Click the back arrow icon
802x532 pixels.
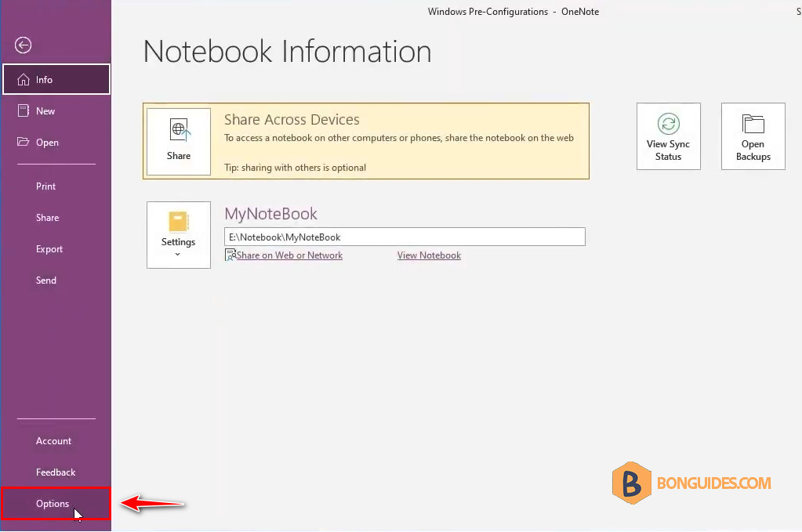23,45
